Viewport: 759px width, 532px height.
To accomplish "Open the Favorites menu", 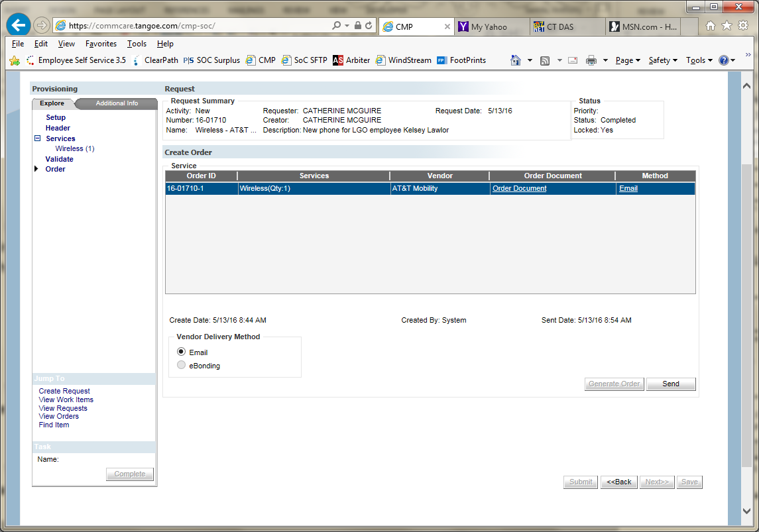I will pos(101,44).
